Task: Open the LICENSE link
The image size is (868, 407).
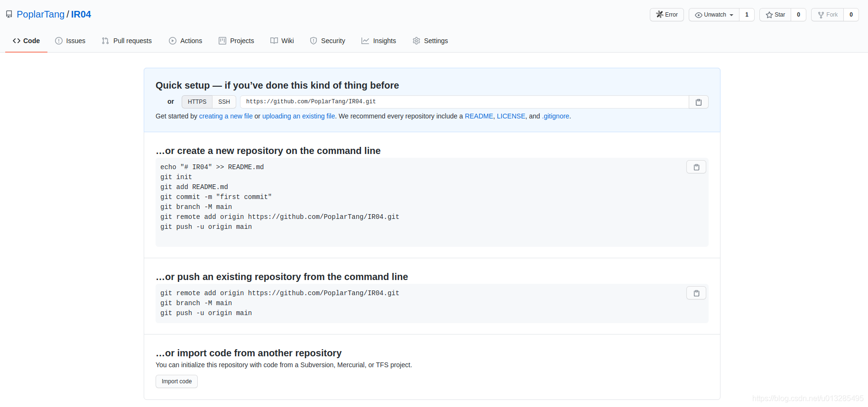Action: (511, 116)
